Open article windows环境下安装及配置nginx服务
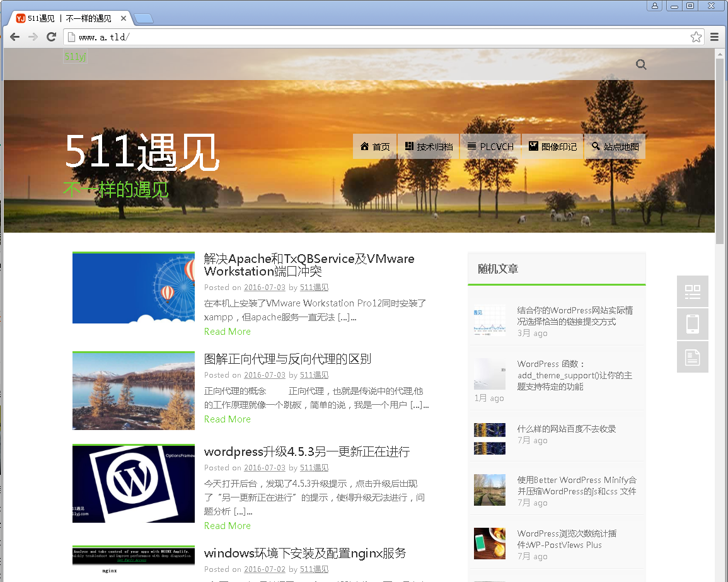The image size is (728, 582). pos(305,553)
